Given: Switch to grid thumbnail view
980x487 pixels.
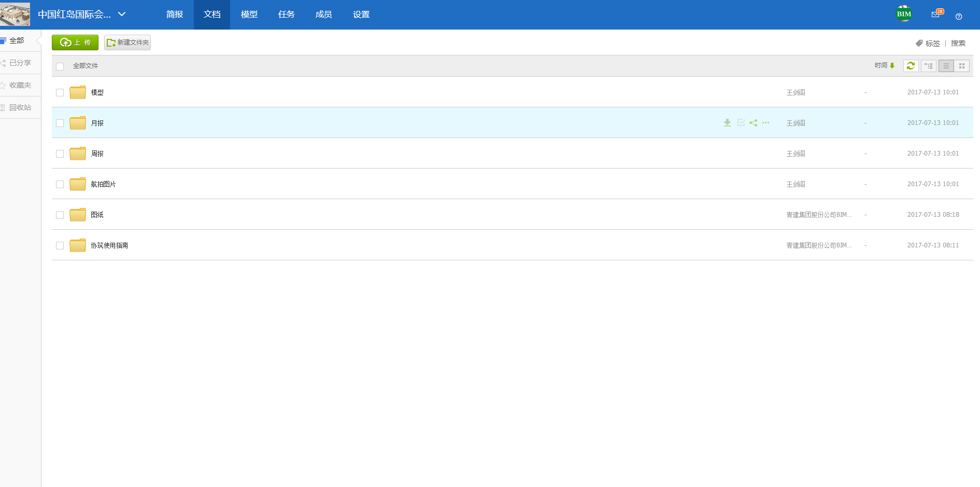Looking at the screenshot, I should (962, 66).
